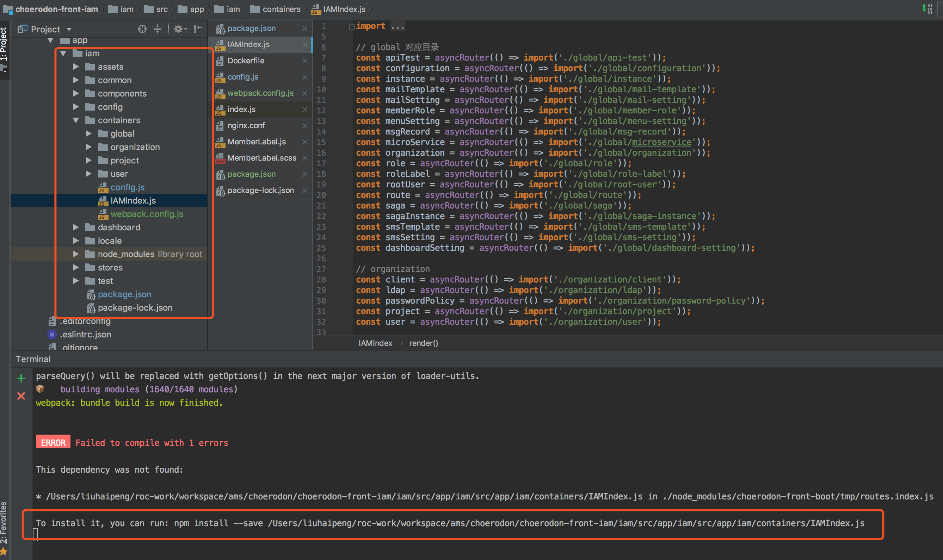Switch to the MemberLabel.js editor tab
This screenshot has width=943, height=560.
(256, 142)
